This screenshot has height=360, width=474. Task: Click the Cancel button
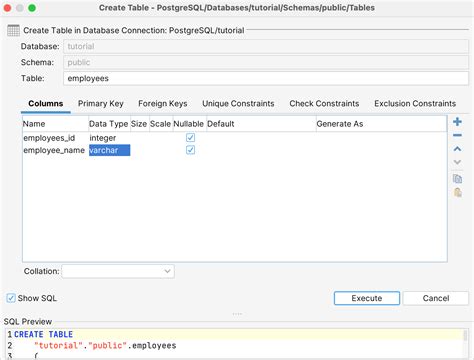[x=436, y=298]
